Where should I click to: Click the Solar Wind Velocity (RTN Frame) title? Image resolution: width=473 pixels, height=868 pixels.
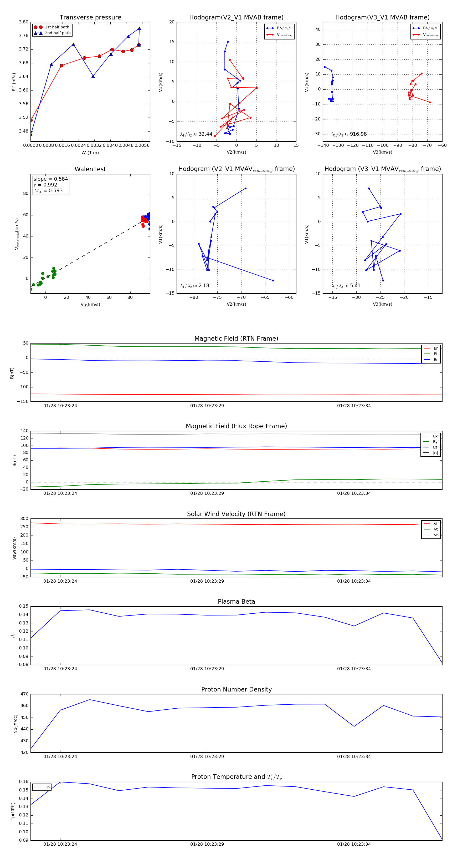(x=236, y=514)
